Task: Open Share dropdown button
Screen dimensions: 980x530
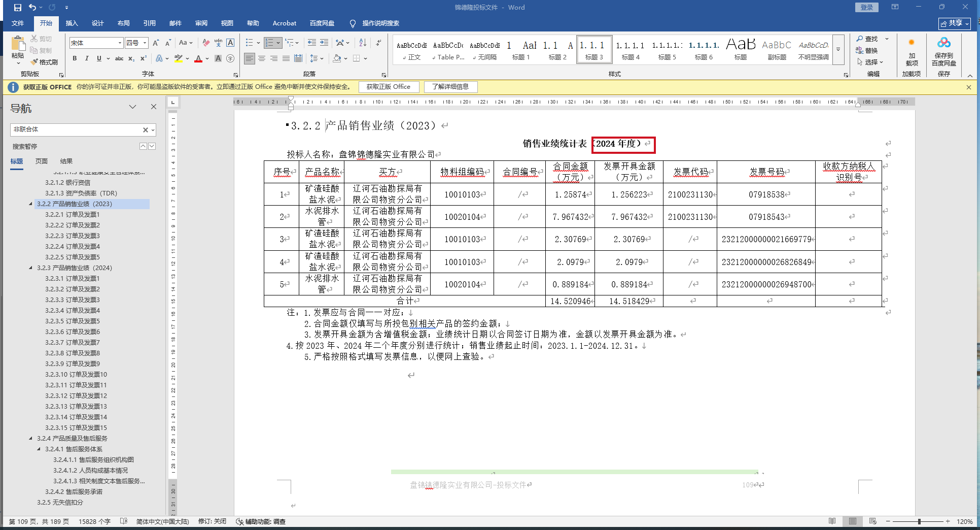Action: pyautogui.click(x=954, y=23)
